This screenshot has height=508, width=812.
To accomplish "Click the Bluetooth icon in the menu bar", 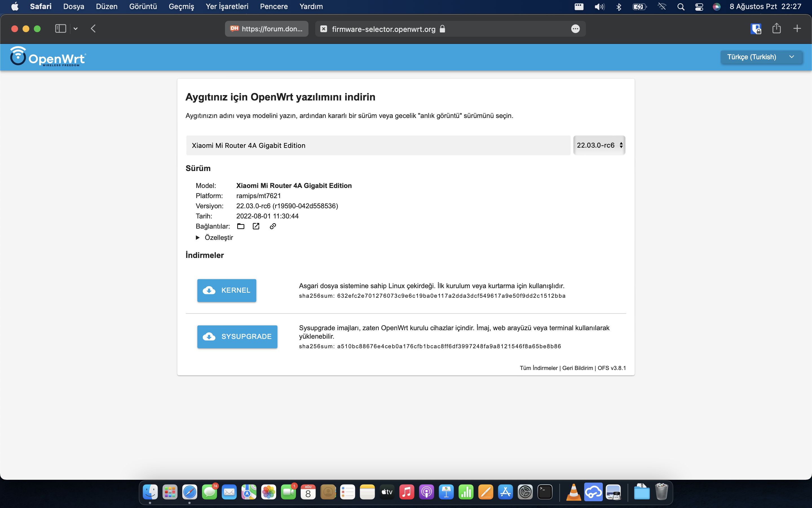I will 619,7.
